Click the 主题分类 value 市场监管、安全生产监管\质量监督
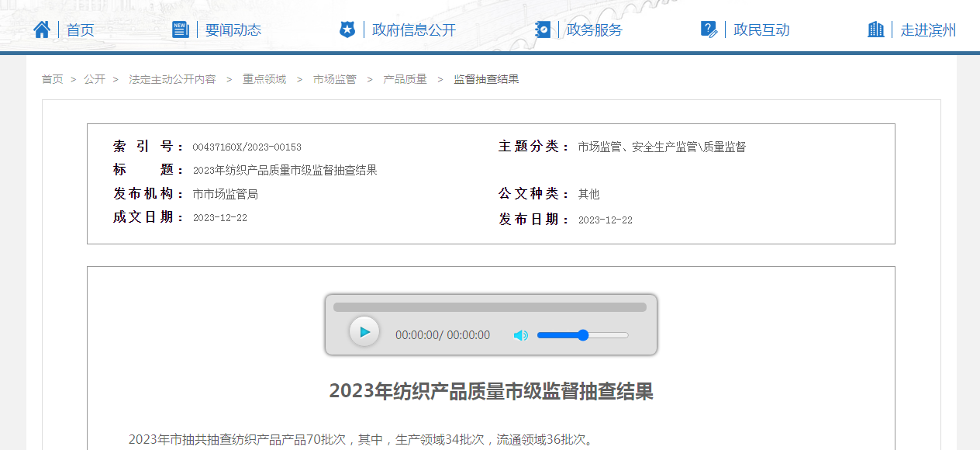Screen dimensions: 980x450 point(661,147)
